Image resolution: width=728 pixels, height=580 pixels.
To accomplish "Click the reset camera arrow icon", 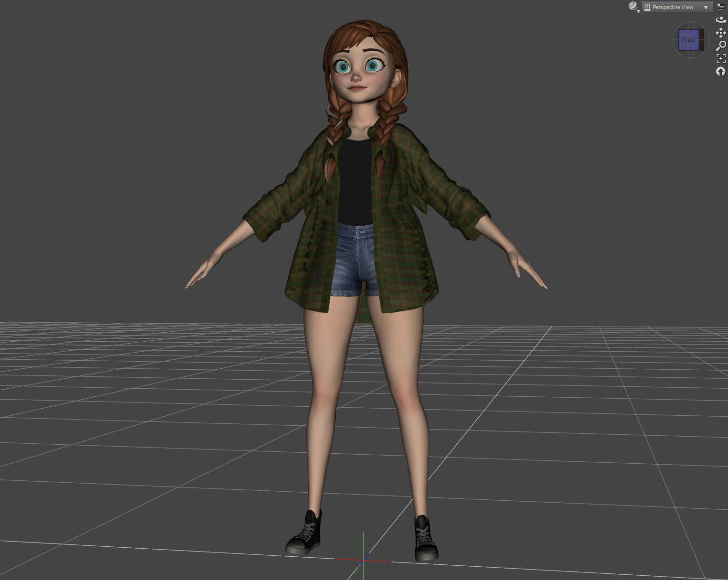I will (x=721, y=71).
